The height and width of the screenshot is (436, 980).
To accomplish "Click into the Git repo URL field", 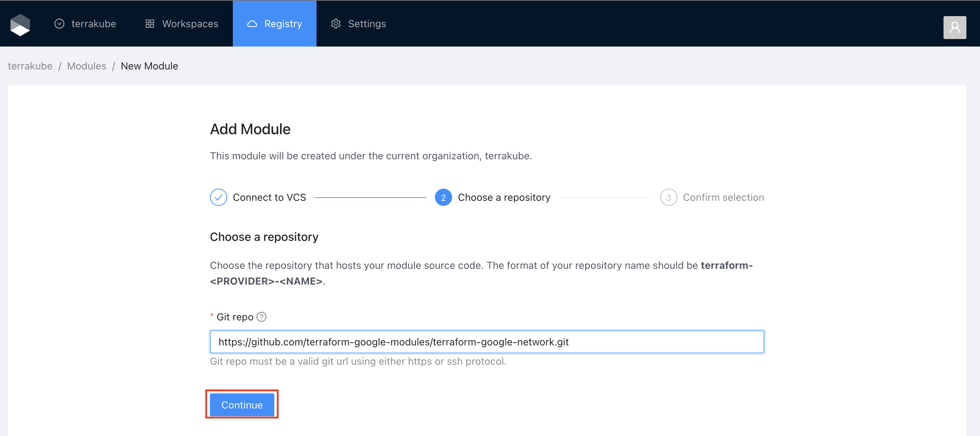I will click(486, 341).
